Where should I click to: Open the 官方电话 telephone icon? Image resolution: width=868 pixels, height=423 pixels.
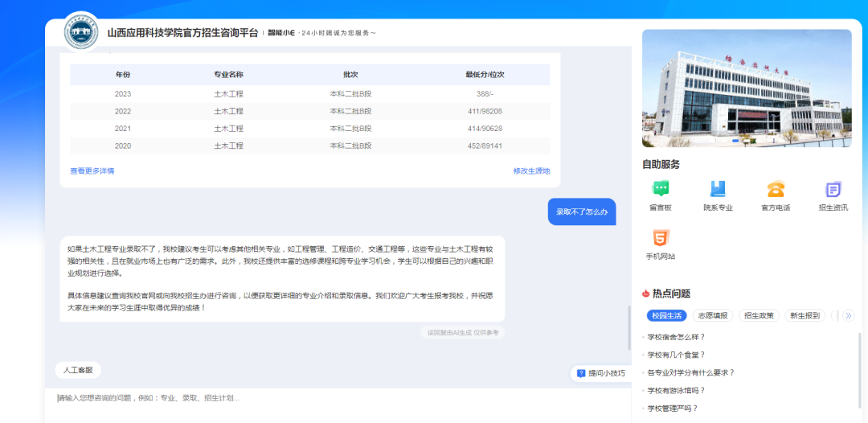(x=776, y=190)
